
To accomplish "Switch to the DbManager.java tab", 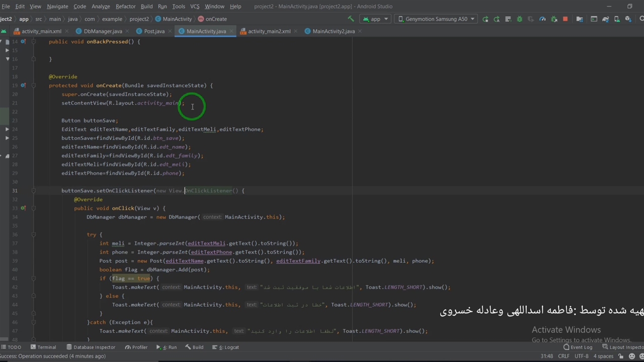I will click(102, 31).
